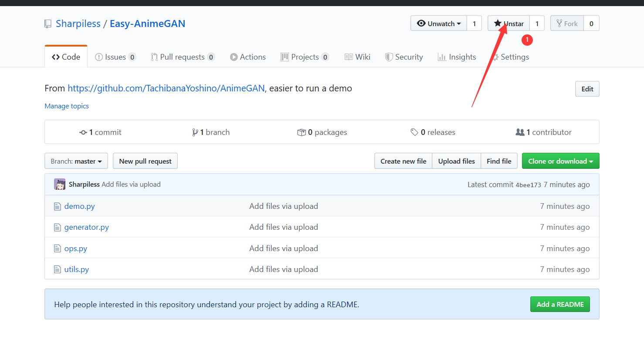
Task: Click the Fork button
Action: [x=567, y=23]
